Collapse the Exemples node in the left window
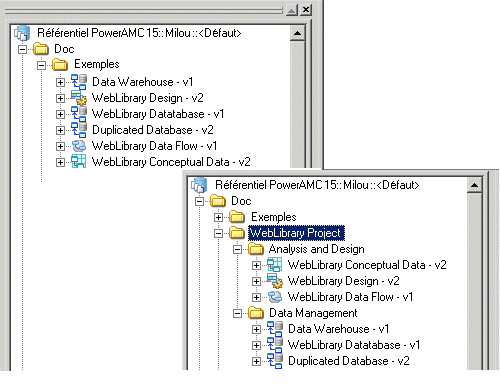The width and height of the screenshot is (500, 387). tap(41, 65)
